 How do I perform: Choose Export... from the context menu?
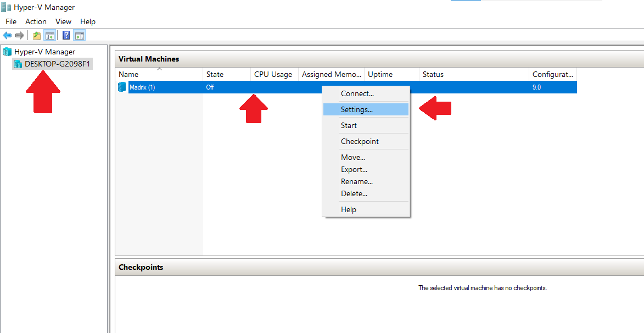(366, 169)
